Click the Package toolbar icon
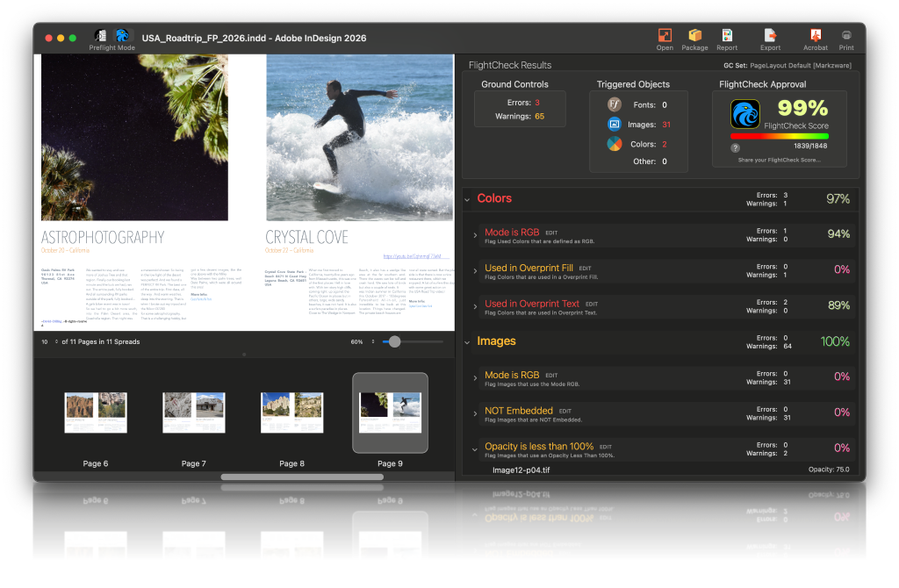The height and width of the screenshot is (588, 899). pyautogui.click(x=695, y=35)
